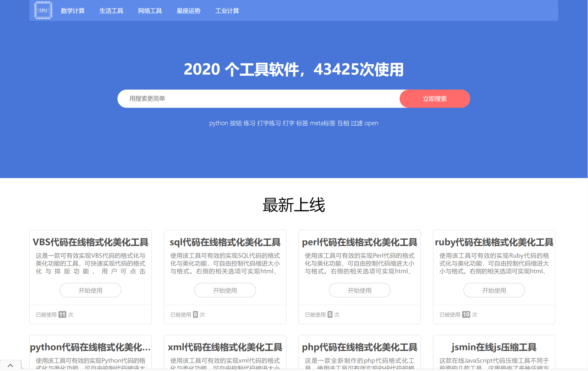Select the 打字 hot keyword
Image resolution: width=588 pixels, height=371 pixels.
(289, 123)
